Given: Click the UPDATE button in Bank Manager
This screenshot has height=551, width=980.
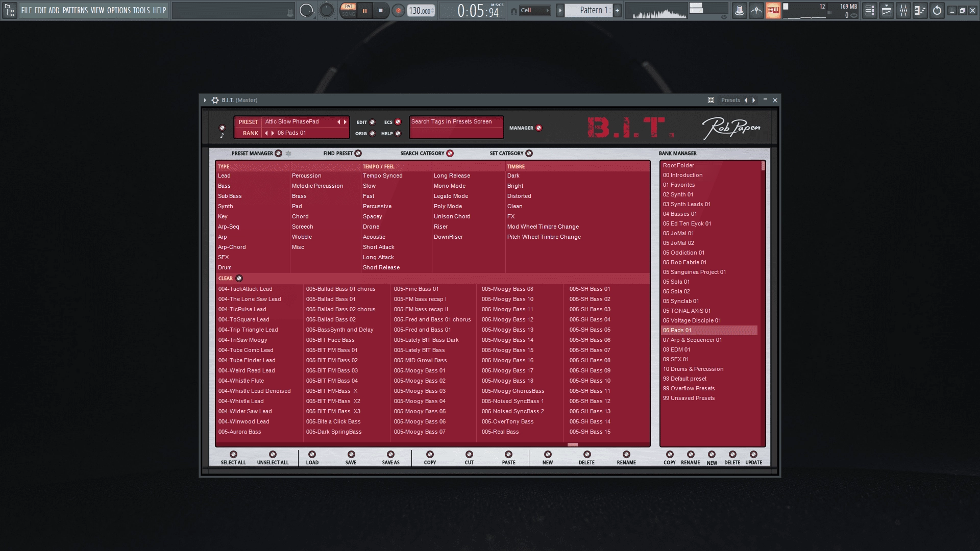Looking at the screenshot, I should pyautogui.click(x=753, y=454).
